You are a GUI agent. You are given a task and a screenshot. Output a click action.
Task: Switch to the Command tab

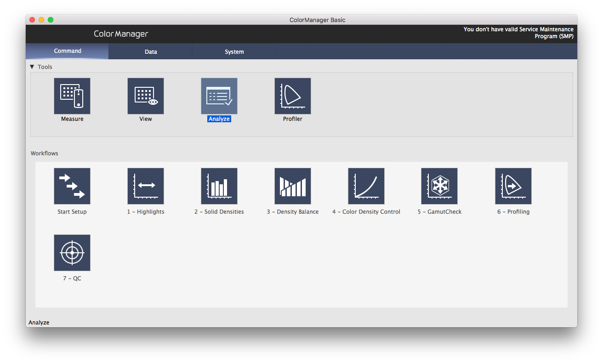tap(68, 51)
